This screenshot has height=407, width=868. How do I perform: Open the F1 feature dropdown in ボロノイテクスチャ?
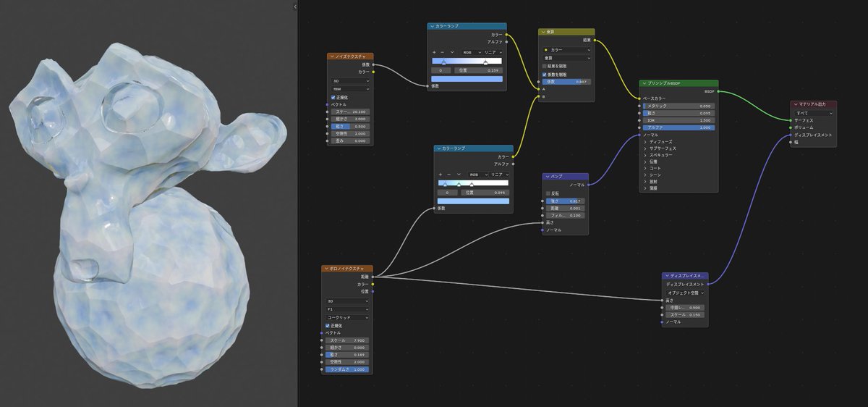point(347,309)
